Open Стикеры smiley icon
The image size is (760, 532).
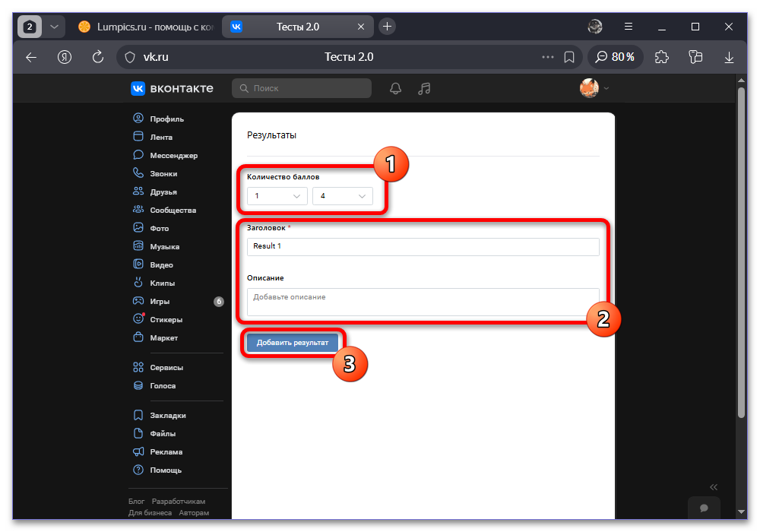(x=138, y=318)
